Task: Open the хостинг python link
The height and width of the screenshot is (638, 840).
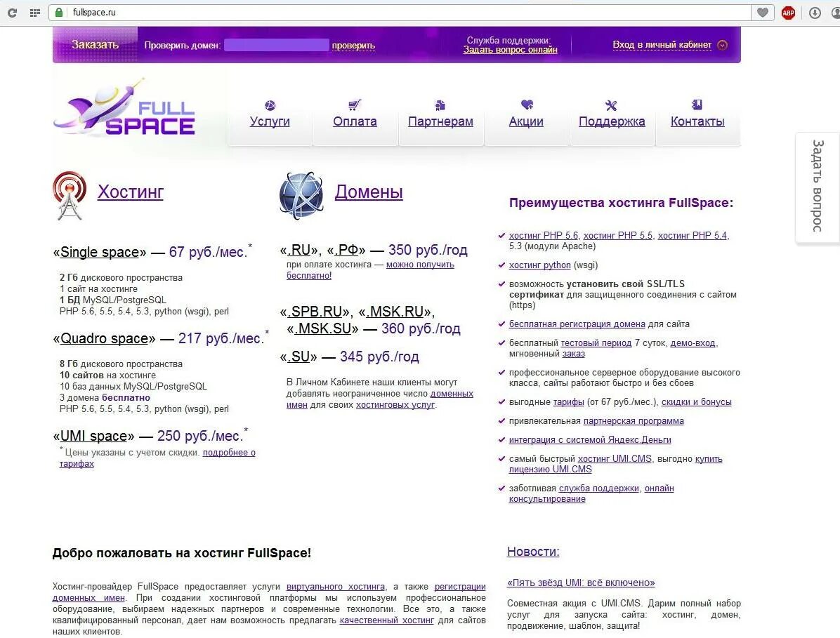Action: [539, 265]
